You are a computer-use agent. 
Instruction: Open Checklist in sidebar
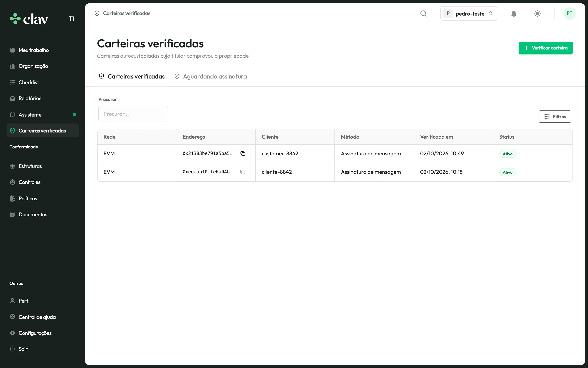pos(43,82)
